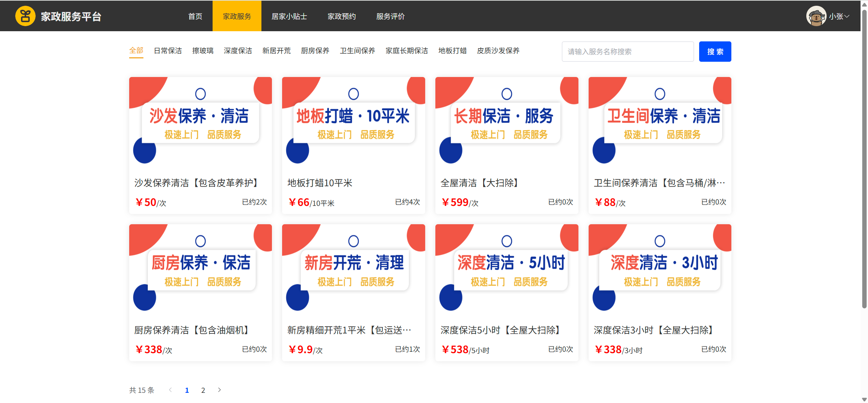The image size is (868, 403).
Task: Open 地板打蜡·10平米 service image
Action: point(353,121)
